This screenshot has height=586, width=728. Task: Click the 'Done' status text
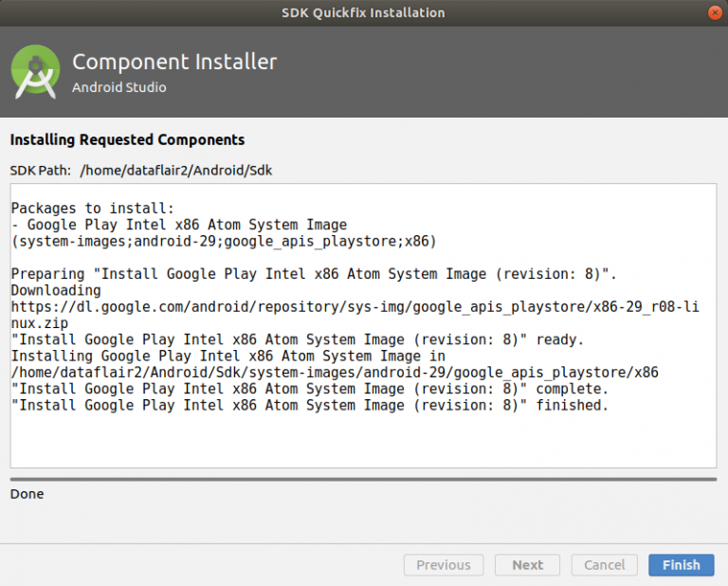[x=27, y=494]
